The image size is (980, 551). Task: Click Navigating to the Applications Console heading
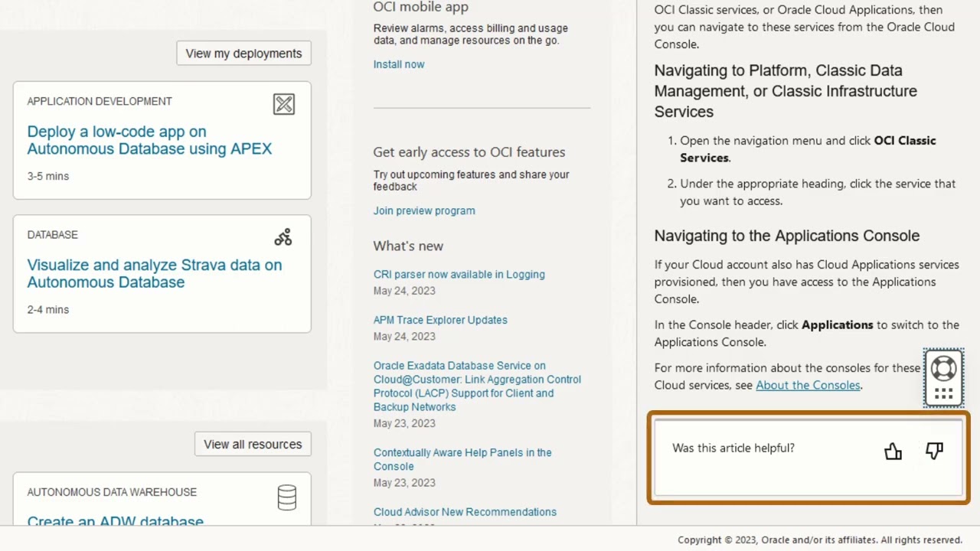coord(787,236)
